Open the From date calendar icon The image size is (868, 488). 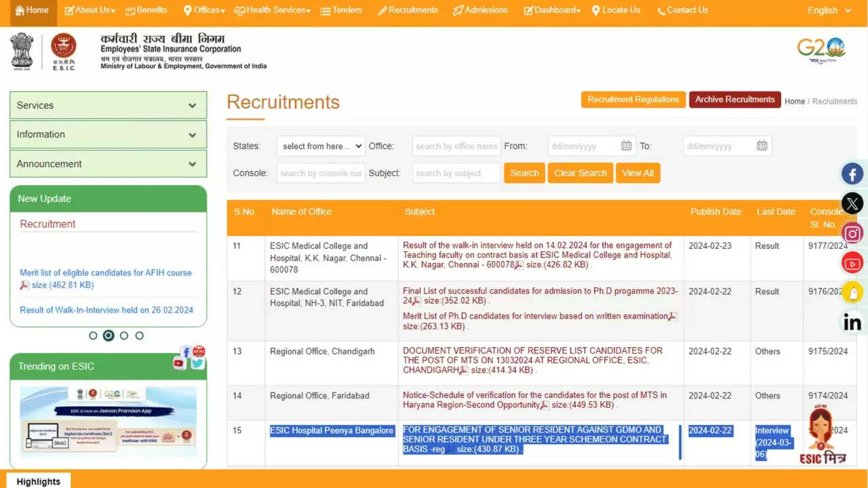[x=626, y=146]
